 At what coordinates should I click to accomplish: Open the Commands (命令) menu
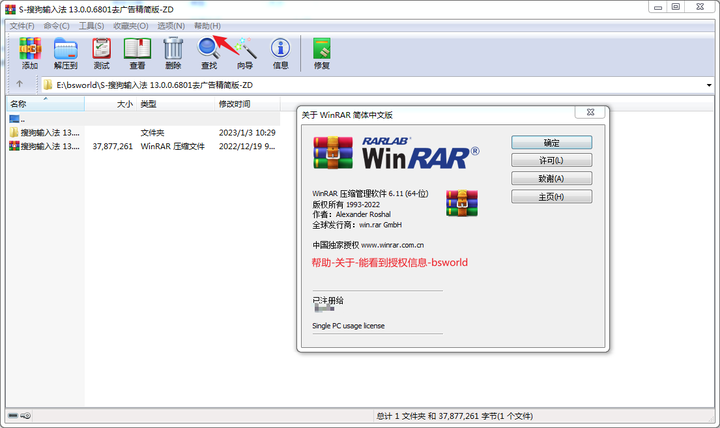click(x=56, y=26)
